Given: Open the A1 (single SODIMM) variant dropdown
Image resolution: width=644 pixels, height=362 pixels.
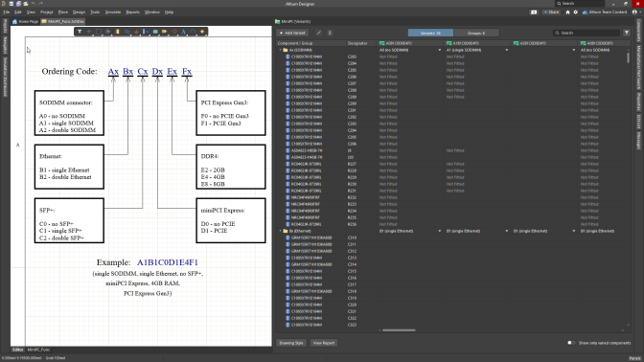Looking at the screenshot, I should point(506,50).
